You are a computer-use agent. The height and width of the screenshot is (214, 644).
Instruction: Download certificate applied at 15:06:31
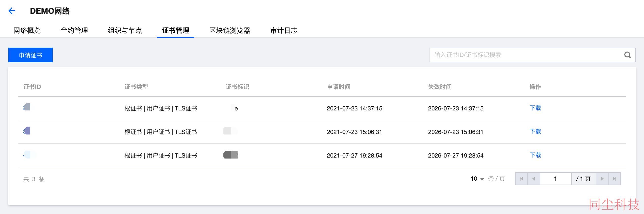tap(535, 132)
